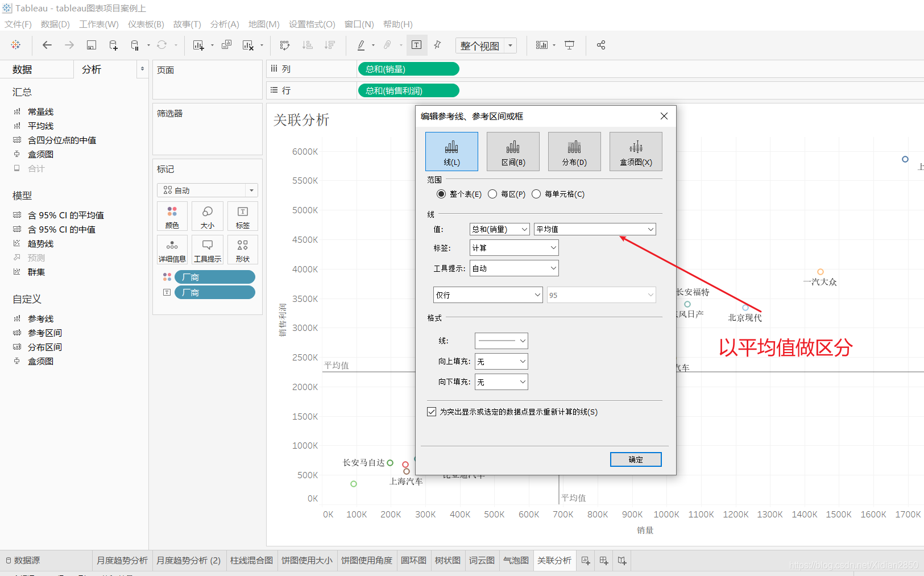Click the share workbook icon

coord(601,45)
